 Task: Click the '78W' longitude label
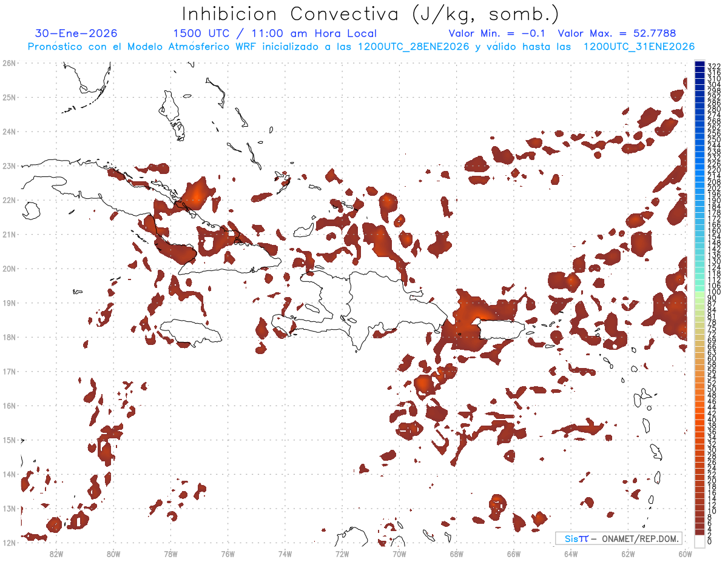pos(170,554)
